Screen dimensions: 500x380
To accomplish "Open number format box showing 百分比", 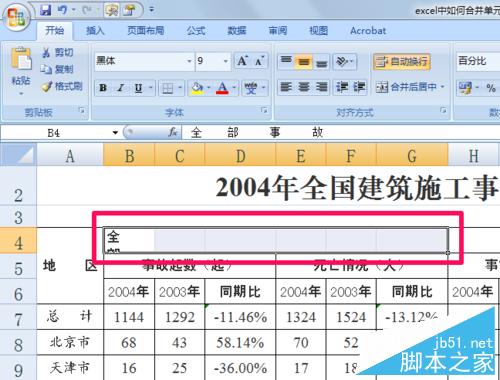I will [478, 61].
